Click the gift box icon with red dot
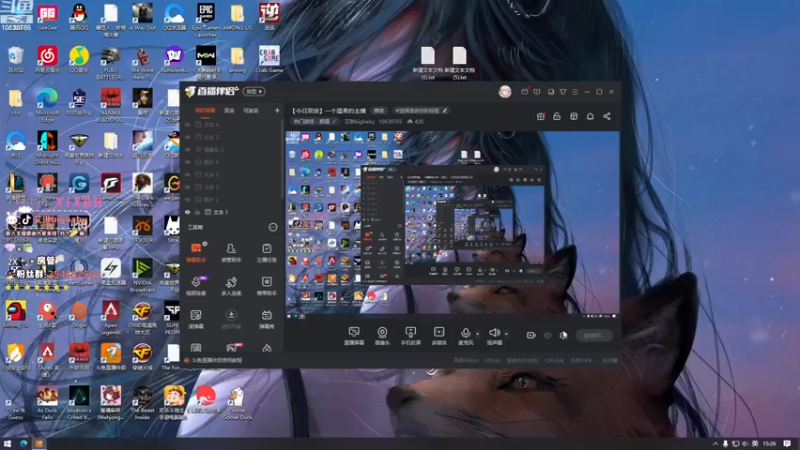The height and width of the screenshot is (450, 800). pyautogui.click(x=541, y=116)
